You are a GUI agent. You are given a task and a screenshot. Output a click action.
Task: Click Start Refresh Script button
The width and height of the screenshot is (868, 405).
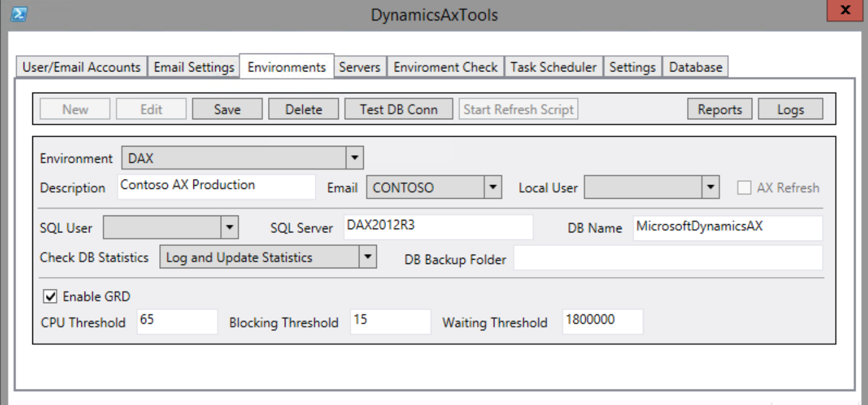[519, 109]
